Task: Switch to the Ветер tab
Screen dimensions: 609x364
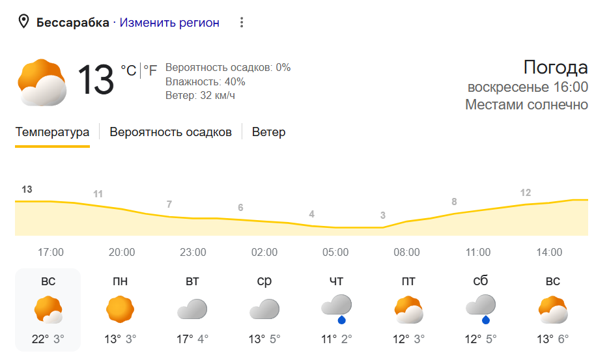Action: click(x=268, y=132)
